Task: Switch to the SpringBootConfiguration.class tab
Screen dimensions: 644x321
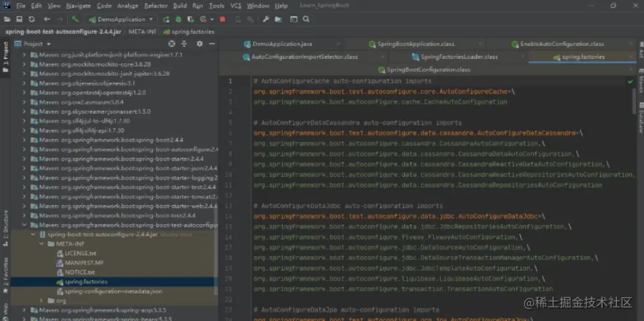Action: point(424,70)
